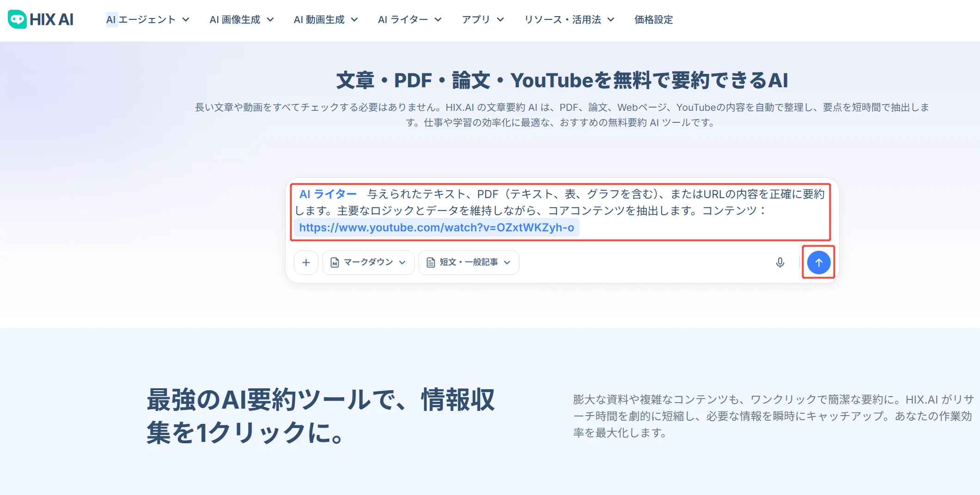Click the blue arrow submit icon
Image resolution: width=980 pixels, height=495 pixels.
tap(818, 262)
